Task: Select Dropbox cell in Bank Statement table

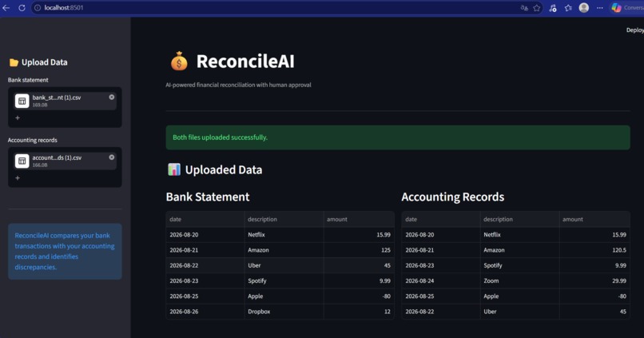Action: [284, 312]
